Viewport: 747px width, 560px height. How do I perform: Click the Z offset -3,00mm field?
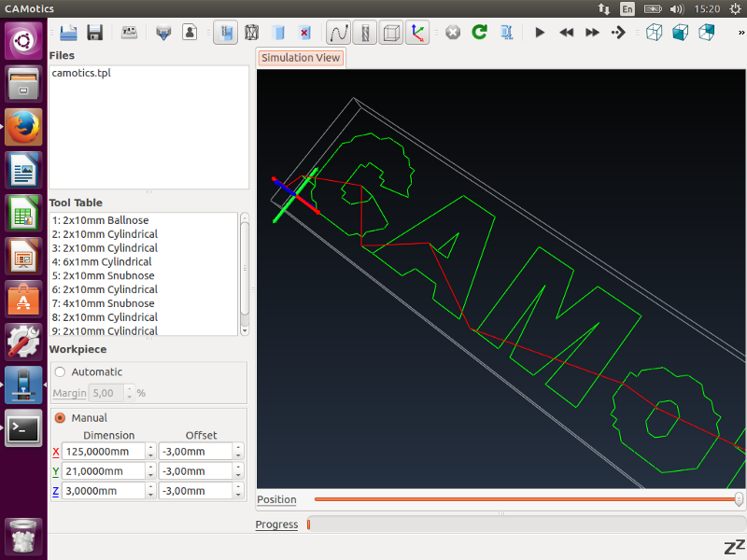tap(196, 491)
